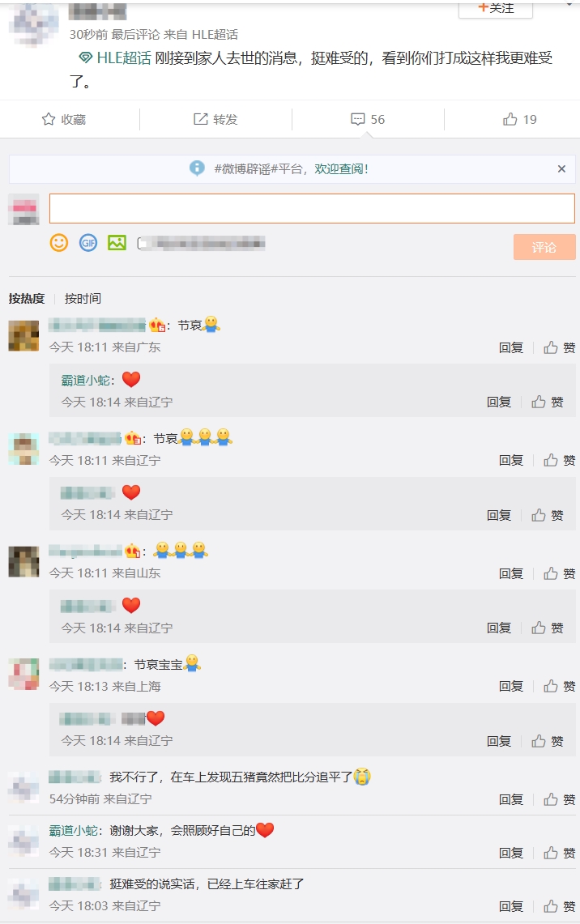Open 霸道小蛇's profile from the 谢谢大家 comment
Viewport: 580px width, 924px height.
(x=73, y=830)
